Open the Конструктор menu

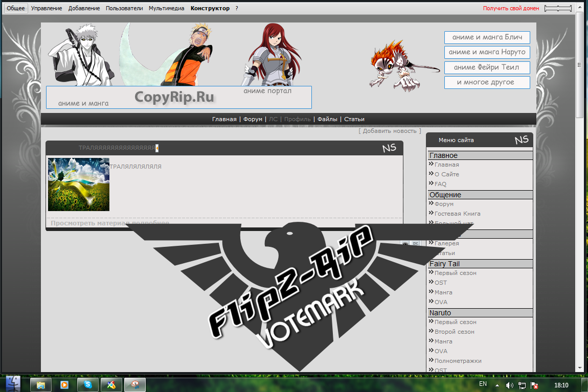tap(210, 8)
